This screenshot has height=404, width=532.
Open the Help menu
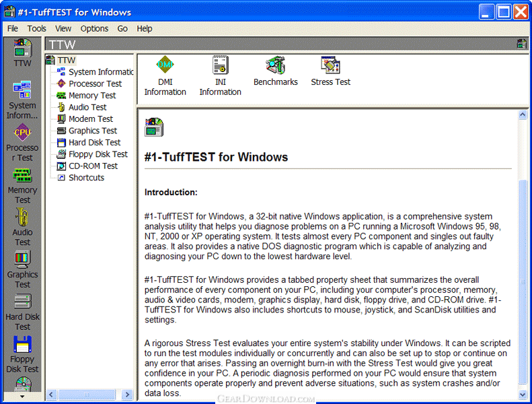[x=145, y=28]
